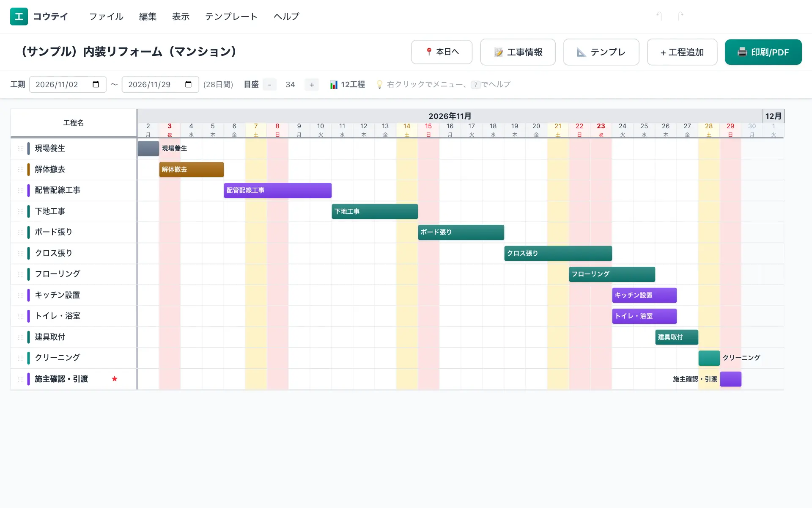The width and height of the screenshot is (812, 508).
Task: Click the コウテイ app logo icon
Action: 19,17
